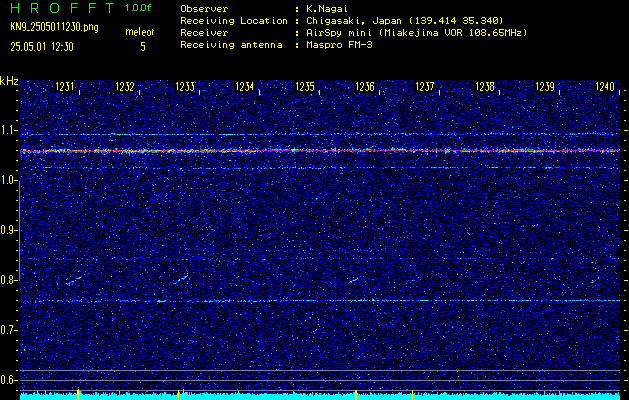Select the 1238 time tick label
Screen dimensions: 629x400
point(485,86)
